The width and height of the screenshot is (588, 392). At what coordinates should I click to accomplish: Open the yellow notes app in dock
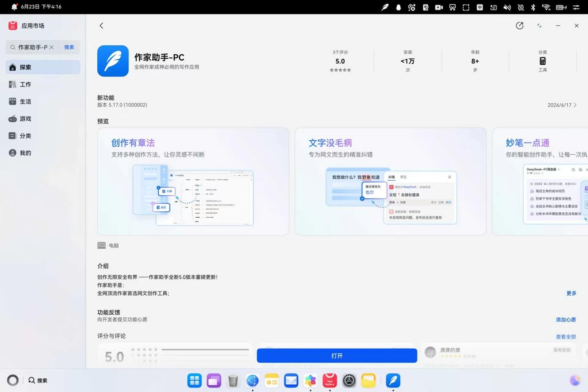point(271,381)
